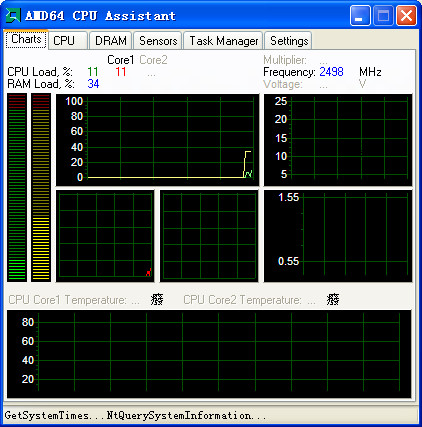This screenshot has width=422, height=427.
Task: Go to the Settings tab
Action: [288, 41]
